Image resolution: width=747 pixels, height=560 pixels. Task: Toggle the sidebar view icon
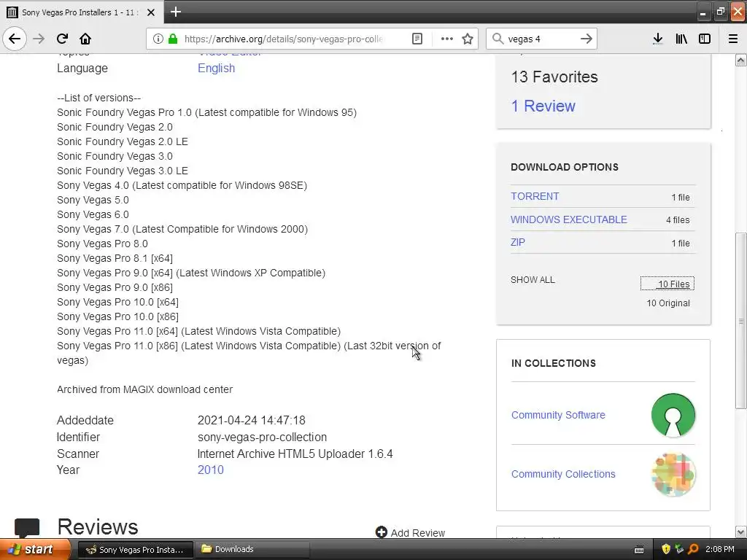click(x=705, y=39)
